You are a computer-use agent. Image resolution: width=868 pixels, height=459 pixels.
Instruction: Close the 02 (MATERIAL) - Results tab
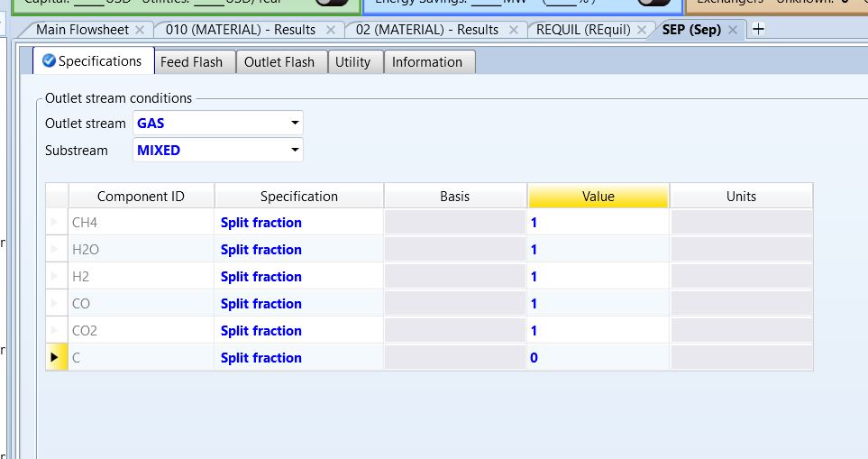coord(514,30)
